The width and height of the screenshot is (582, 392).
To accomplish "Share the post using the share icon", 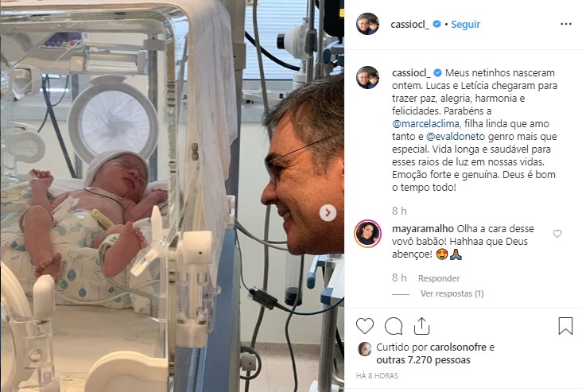I will [x=421, y=326].
